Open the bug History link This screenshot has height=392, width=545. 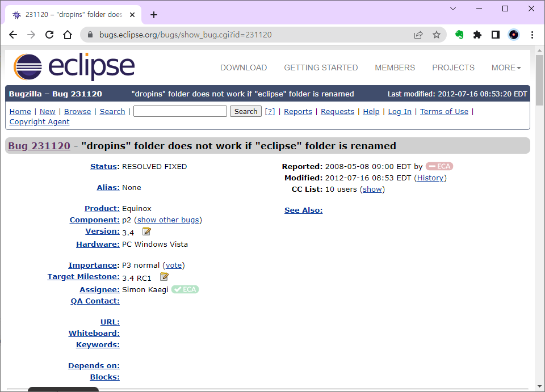430,178
